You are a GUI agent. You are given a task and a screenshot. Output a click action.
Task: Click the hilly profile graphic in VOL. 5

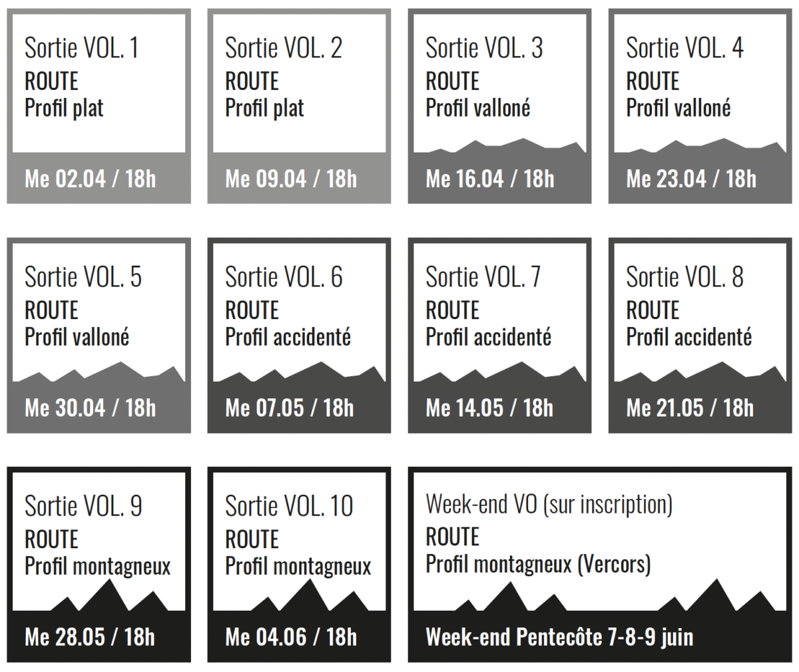99,372
